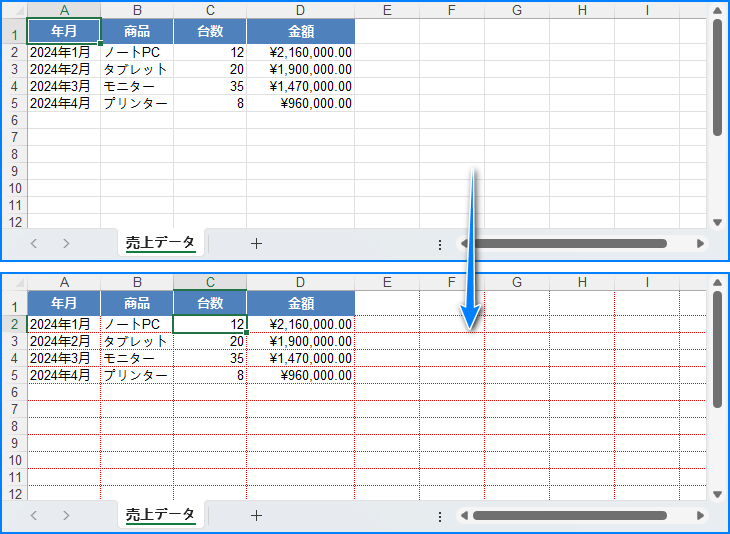This screenshot has width=730, height=534.
Task: Click next sheet arrow in top window
Action: click(66, 243)
